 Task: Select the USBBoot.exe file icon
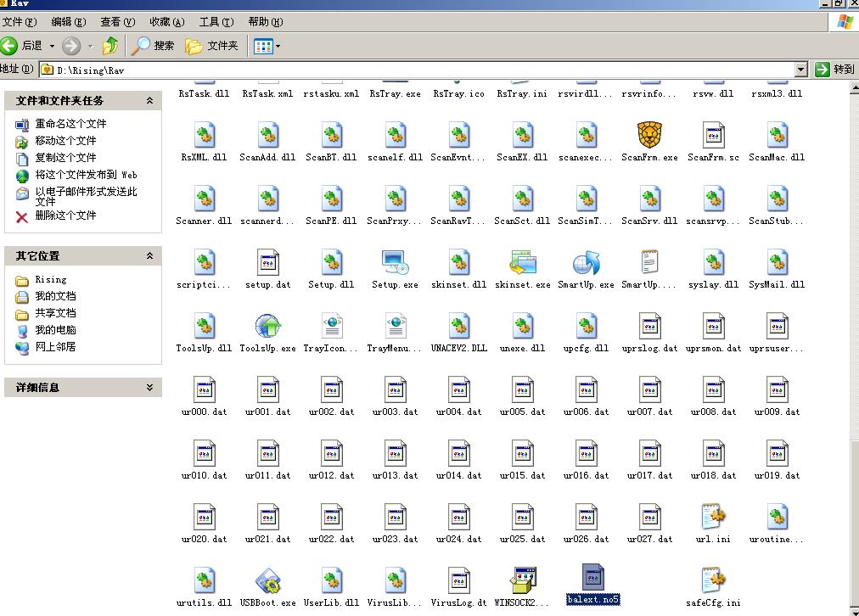(x=267, y=581)
